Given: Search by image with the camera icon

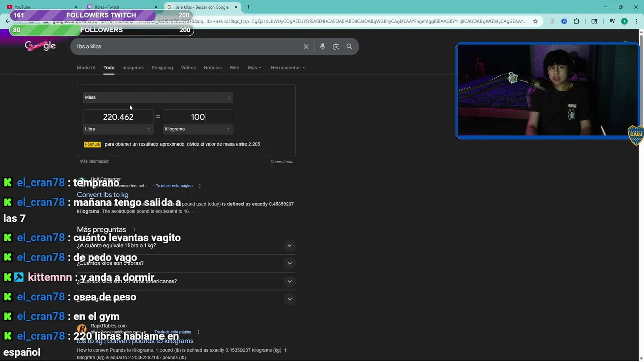Looking at the screenshot, I should coord(336,46).
